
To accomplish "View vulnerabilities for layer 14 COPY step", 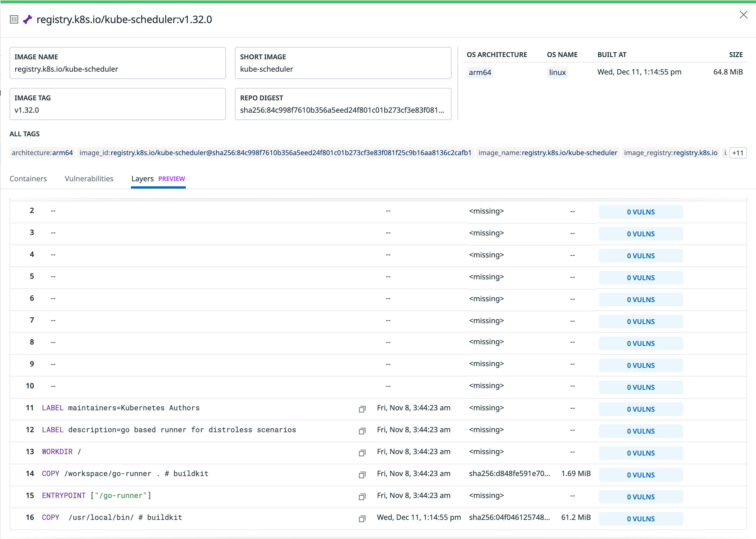I will coord(640,475).
